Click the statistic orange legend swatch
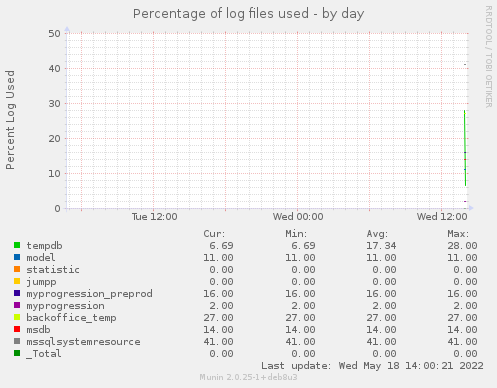The height and width of the screenshot is (388, 497). (x=17, y=269)
